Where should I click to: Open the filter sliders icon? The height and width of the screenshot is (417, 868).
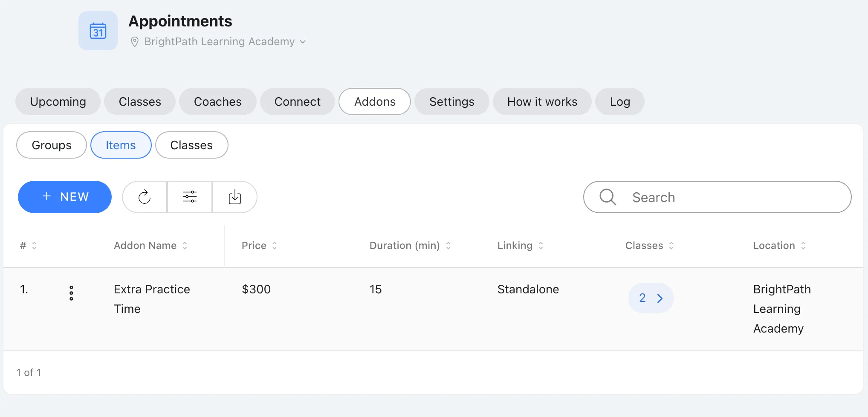190,197
